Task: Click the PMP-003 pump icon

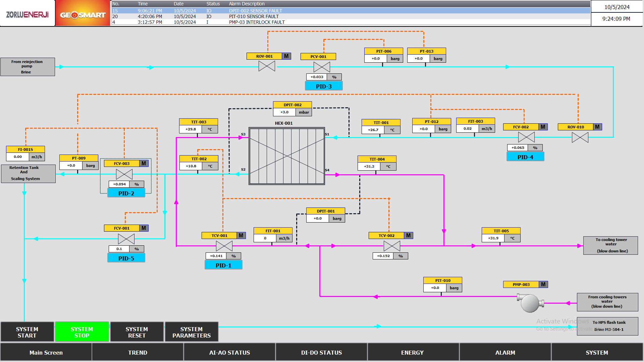Action: pyautogui.click(x=530, y=303)
